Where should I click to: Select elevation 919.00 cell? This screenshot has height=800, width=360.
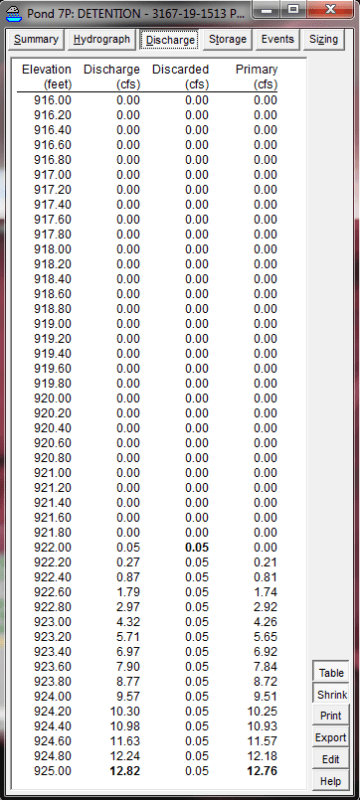(x=53, y=323)
